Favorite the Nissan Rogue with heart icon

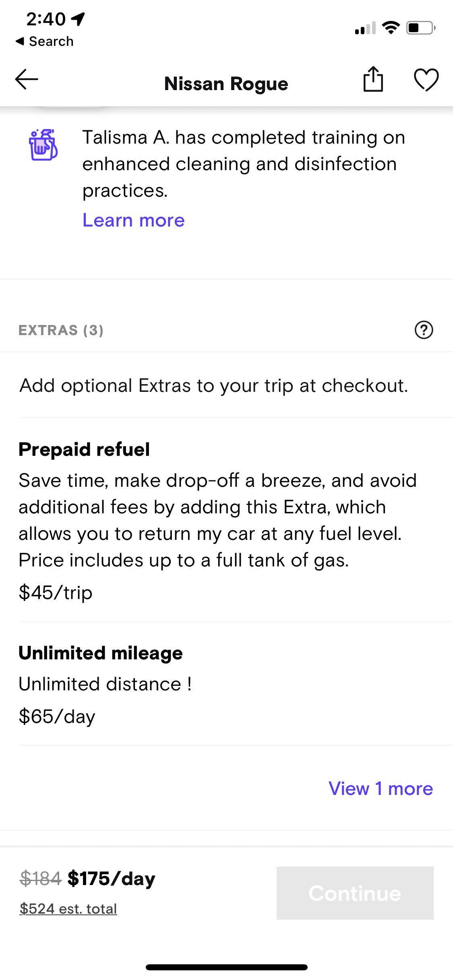pos(426,80)
